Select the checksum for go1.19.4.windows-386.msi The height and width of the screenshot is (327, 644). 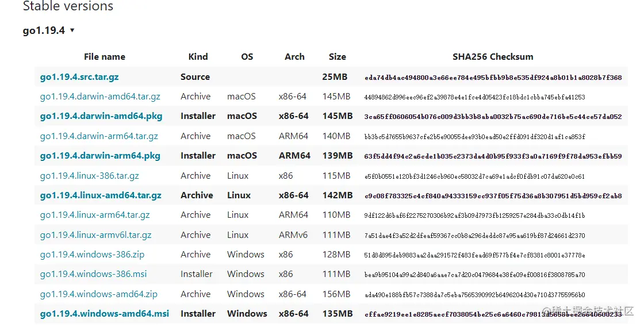click(x=474, y=275)
